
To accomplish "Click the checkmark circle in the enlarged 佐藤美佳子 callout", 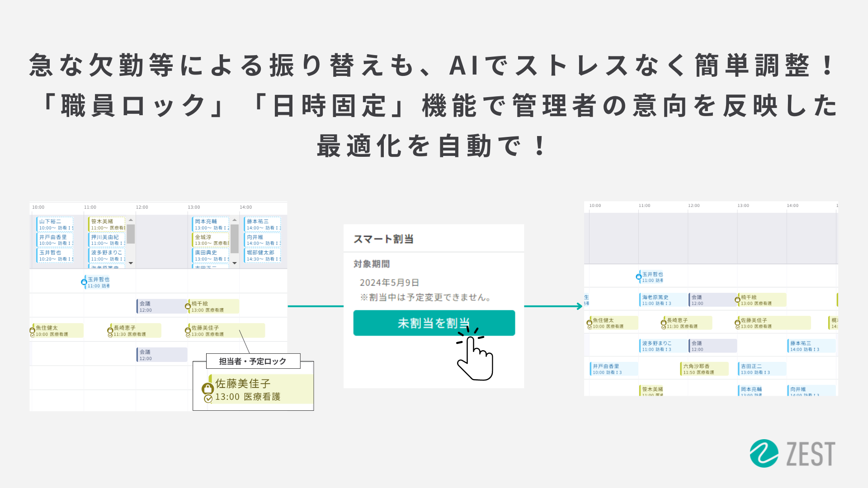I will [208, 399].
